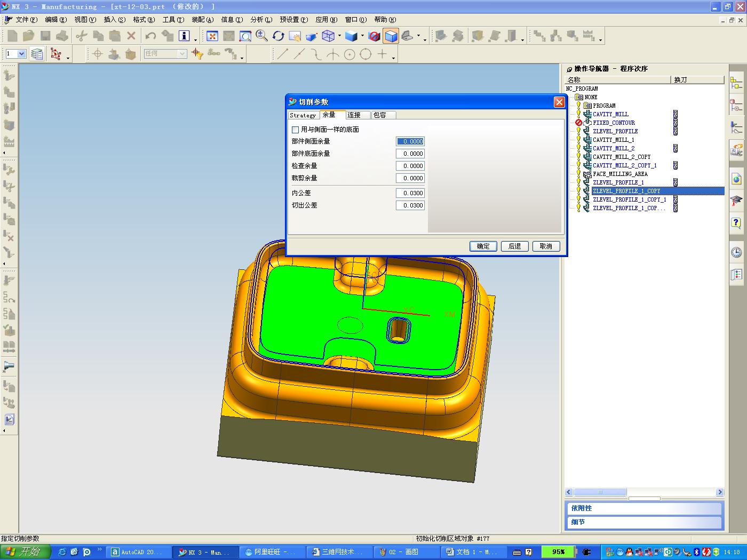Open the Training graduation cap icon

736,201
